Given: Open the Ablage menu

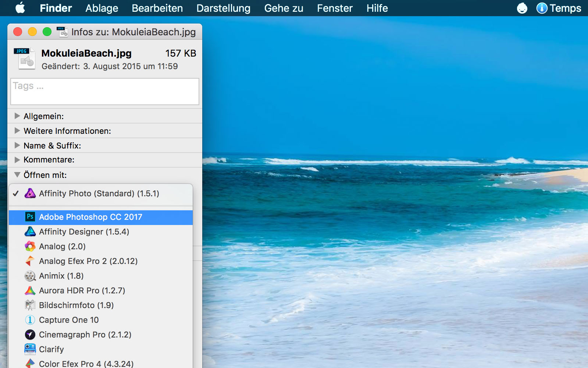Looking at the screenshot, I should point(101,8).
